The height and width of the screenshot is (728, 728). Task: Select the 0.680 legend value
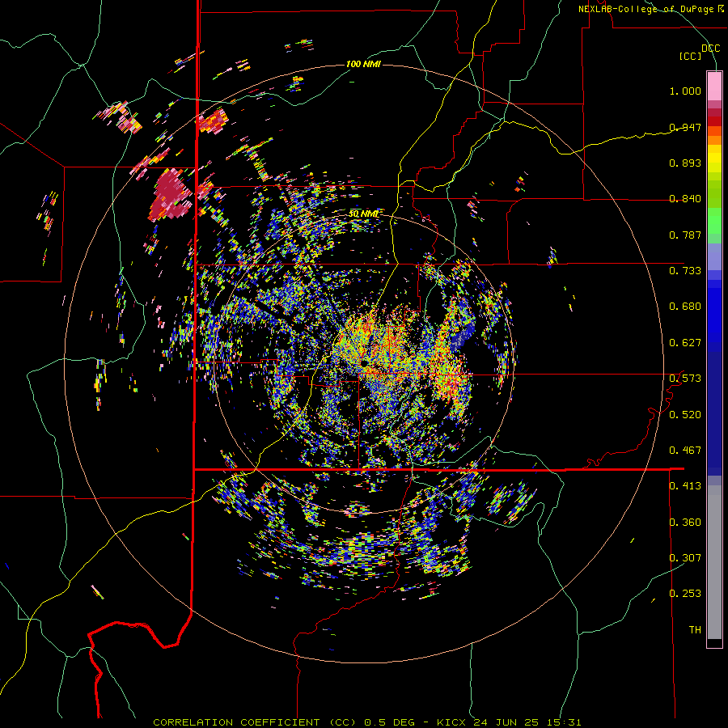[x=685, y=307]
